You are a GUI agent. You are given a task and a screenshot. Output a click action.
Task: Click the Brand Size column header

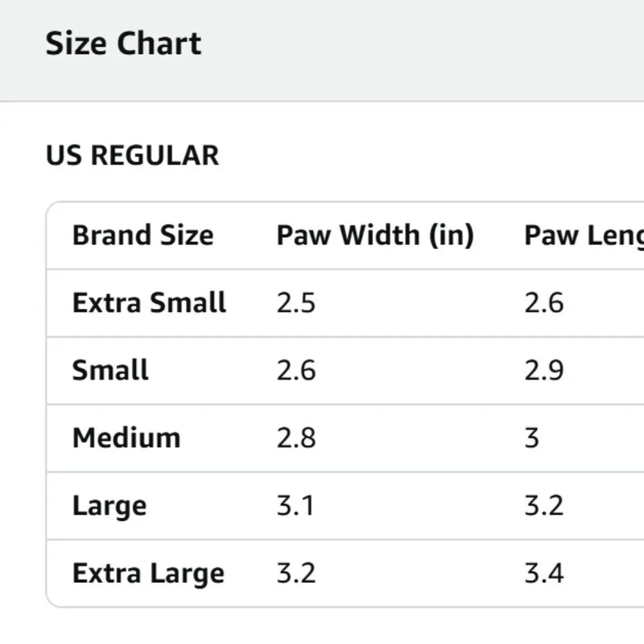point(143,235)
